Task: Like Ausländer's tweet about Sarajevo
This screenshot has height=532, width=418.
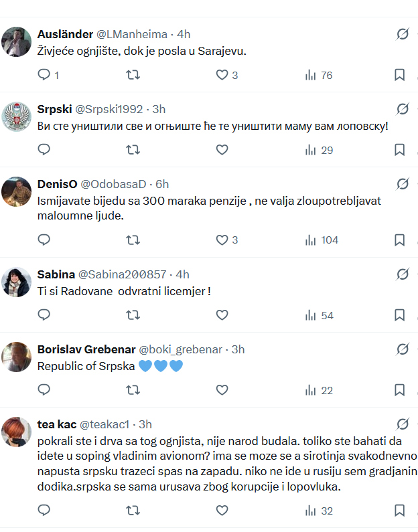Action: coord(222,75)
